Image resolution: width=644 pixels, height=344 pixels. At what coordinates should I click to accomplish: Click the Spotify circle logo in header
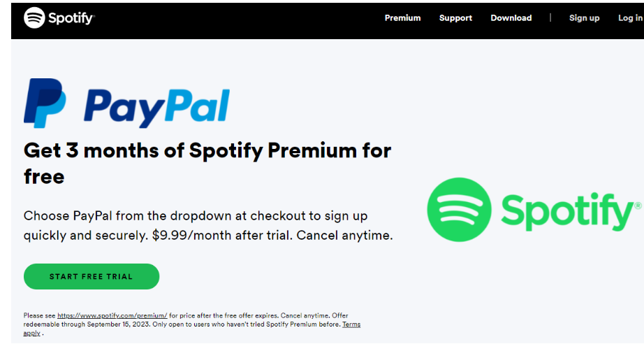click(34, 17)
